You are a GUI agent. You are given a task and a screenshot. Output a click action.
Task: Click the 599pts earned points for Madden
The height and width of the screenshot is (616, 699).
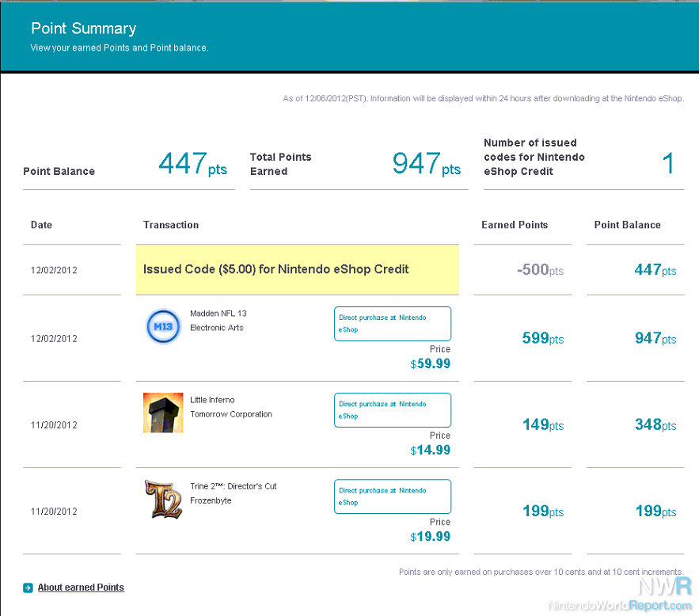[543, 338]
